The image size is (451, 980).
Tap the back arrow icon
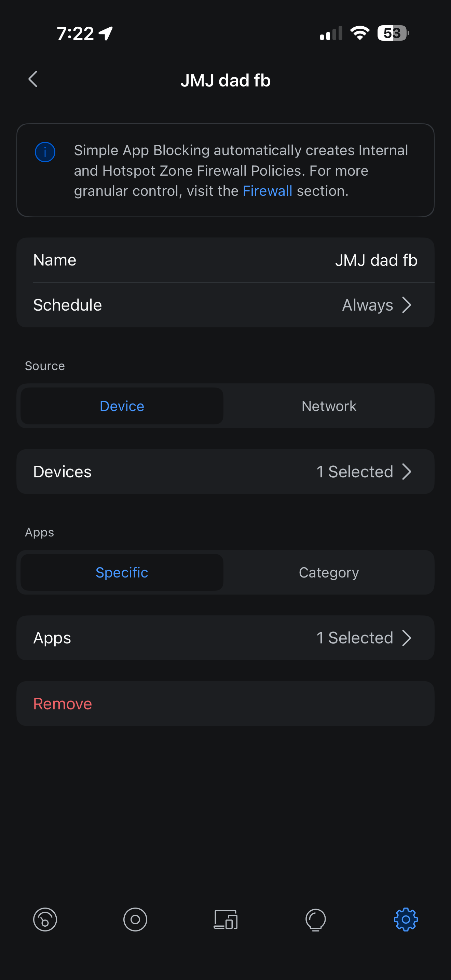[x=33, y=79]
